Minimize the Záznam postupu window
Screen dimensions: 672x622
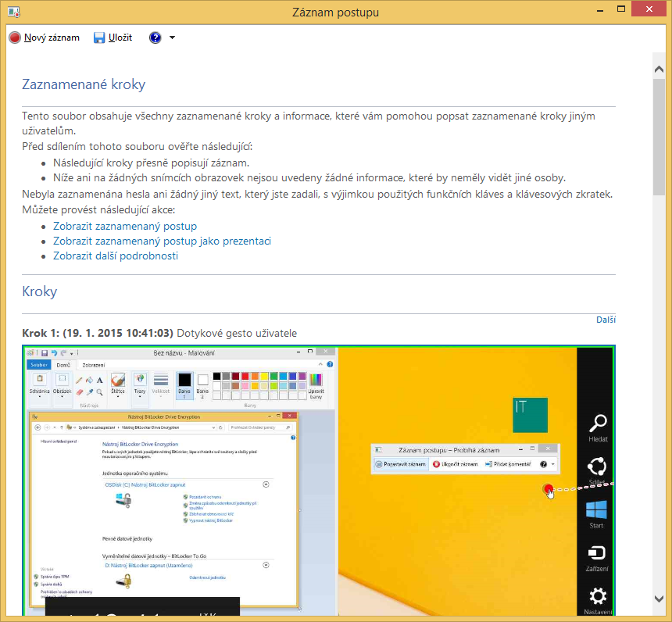(x=600, y=10)
